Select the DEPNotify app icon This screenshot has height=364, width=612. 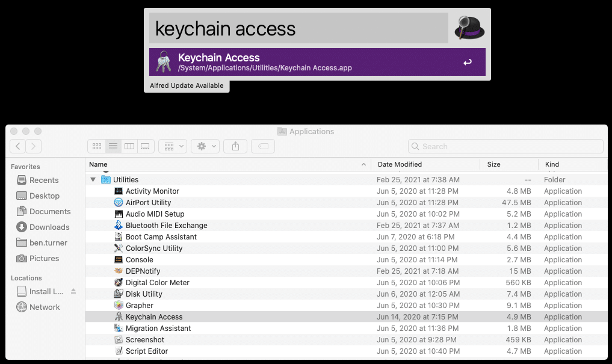[119, 271]
